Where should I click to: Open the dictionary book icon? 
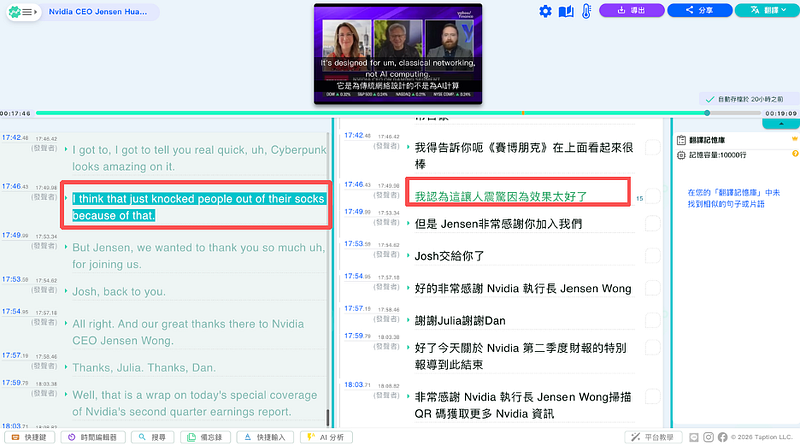566,11
